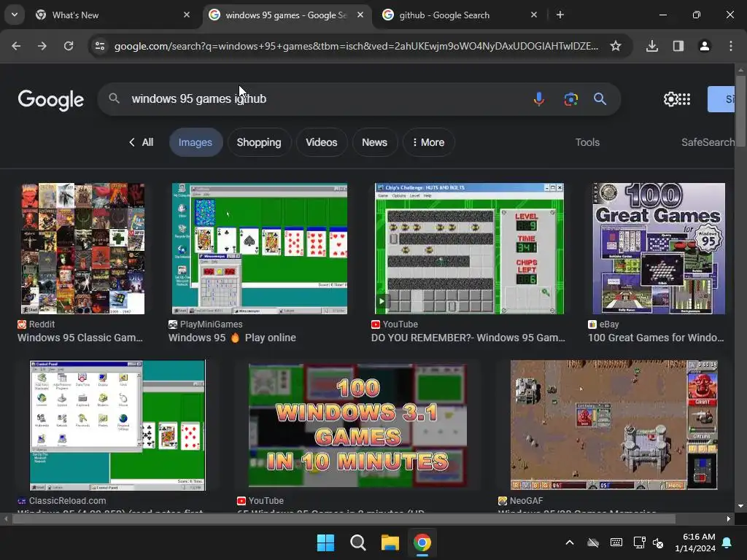Click vertical scrollbar down arrow
This screenshot has height=560, width=747.
pyautogui.click(x=740, y=506)
